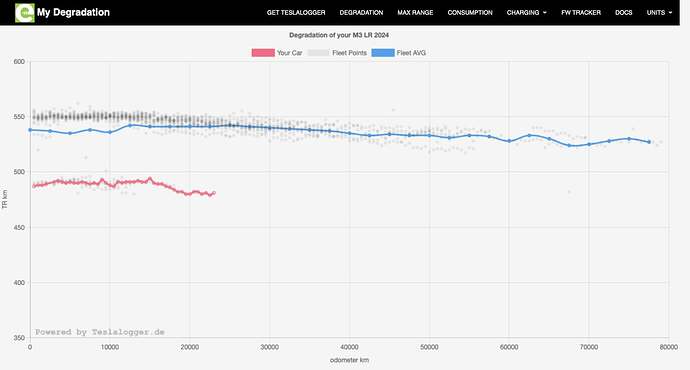Expand the UNITS dropdown menu
Screen dimensions: 690x370
tap(659, 13)
